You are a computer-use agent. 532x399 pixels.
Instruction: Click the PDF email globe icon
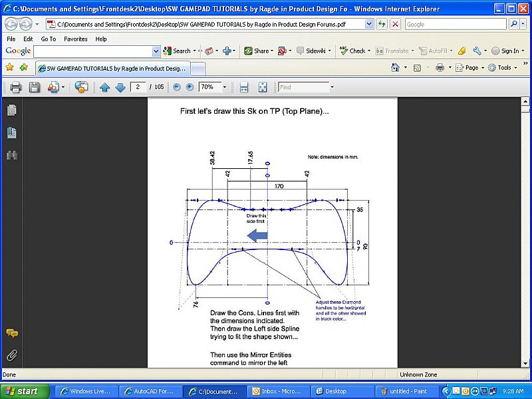pos(81,87)
